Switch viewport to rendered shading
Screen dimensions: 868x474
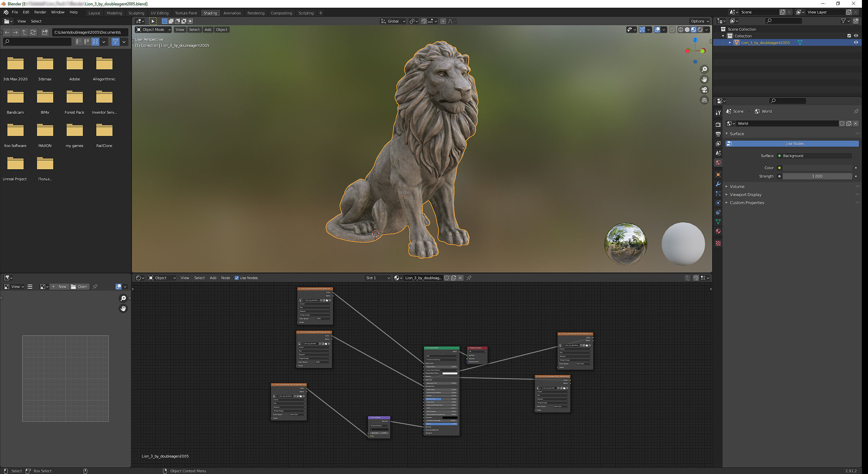point(700,30)
